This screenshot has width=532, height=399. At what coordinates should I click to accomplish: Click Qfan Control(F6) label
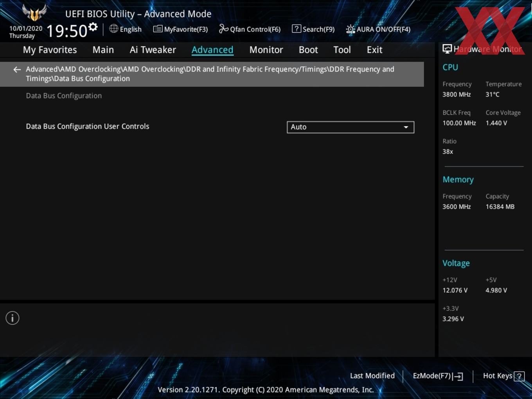pyautogui.click(x=255, y=29)
